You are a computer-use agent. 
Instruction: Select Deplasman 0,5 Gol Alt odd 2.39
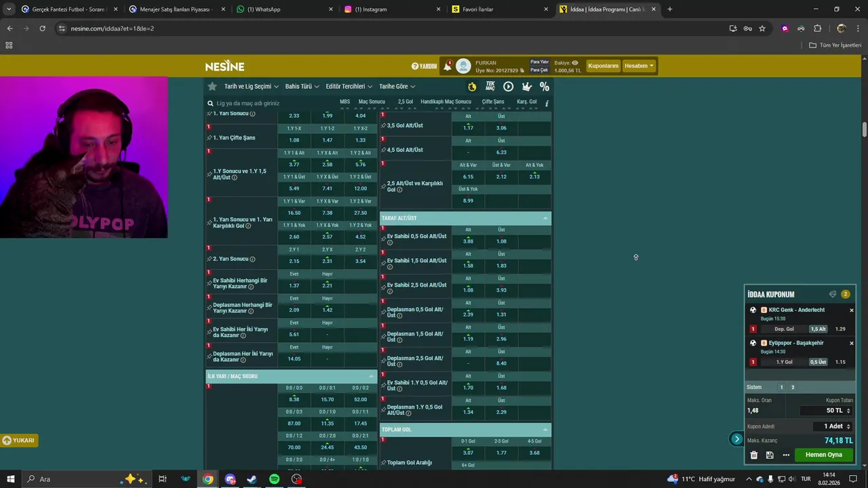468,314
